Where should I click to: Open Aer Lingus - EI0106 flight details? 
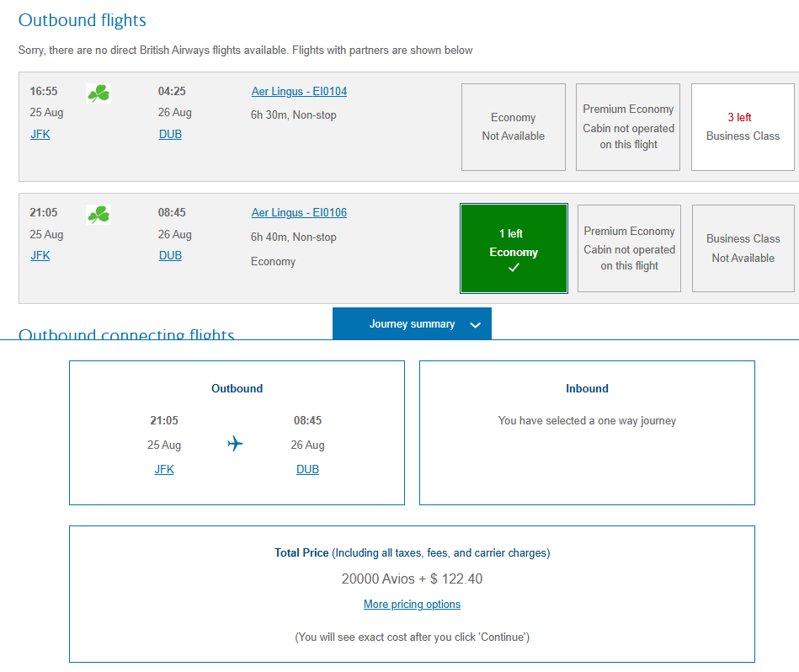(299, 212)
